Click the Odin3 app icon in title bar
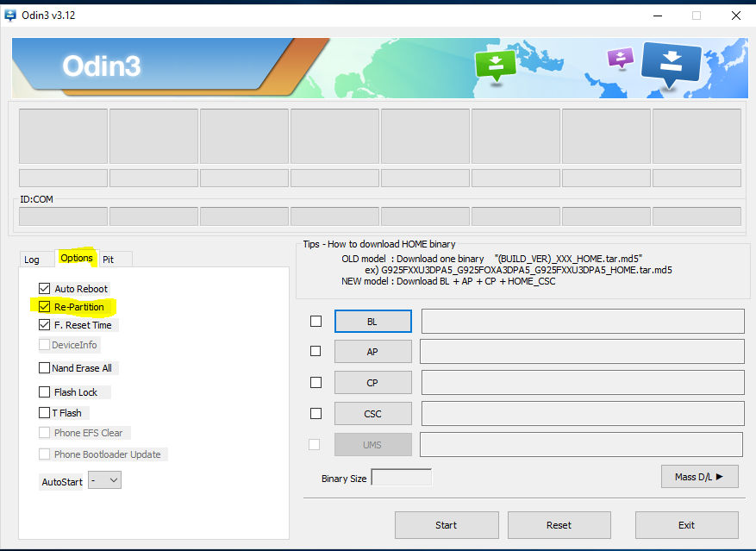The image size is (756, 551). tap(11, 15)
